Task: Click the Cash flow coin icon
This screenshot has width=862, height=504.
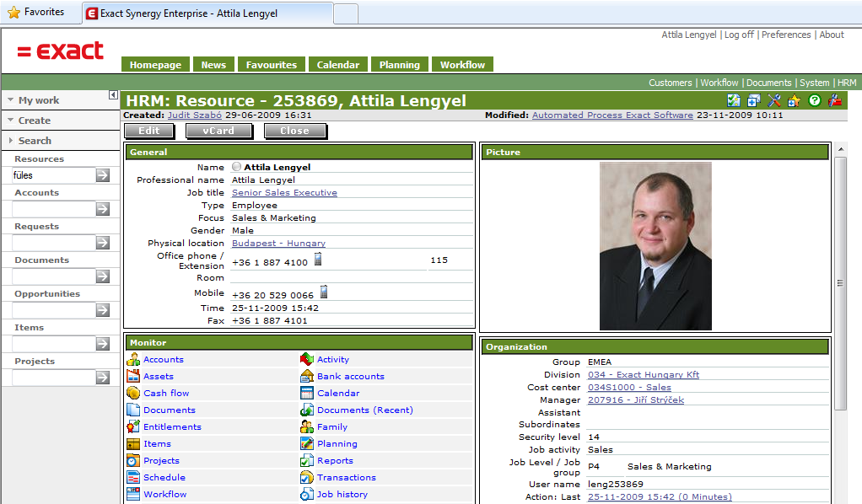Action: [x=133, y=393]
